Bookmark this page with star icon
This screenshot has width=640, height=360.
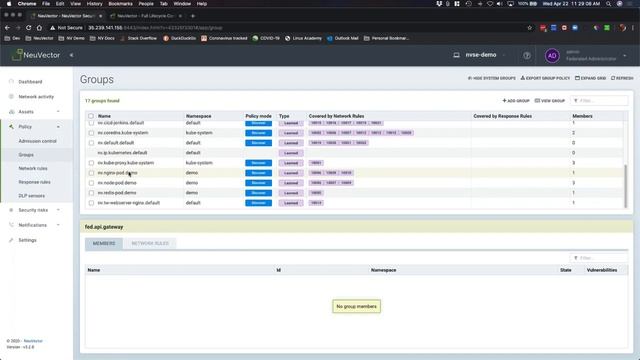(530, 28)
